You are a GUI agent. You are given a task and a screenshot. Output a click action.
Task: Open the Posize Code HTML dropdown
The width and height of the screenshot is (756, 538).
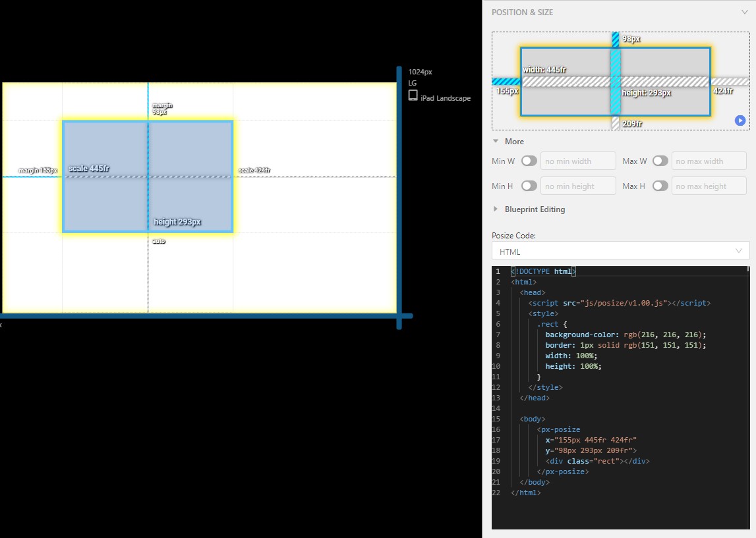[620, 252]
